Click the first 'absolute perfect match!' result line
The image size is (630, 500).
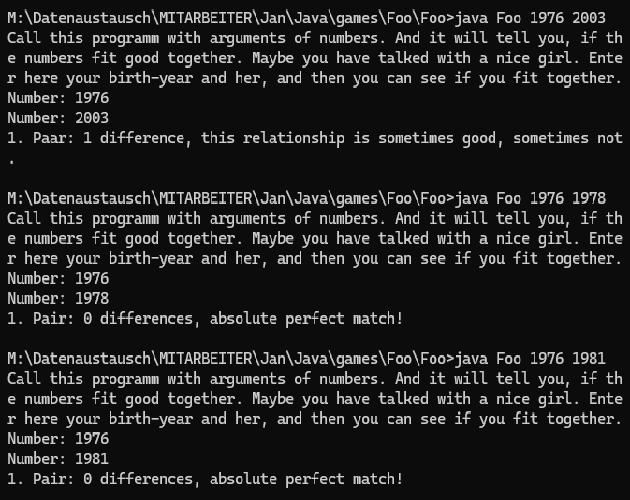point(205,319)
